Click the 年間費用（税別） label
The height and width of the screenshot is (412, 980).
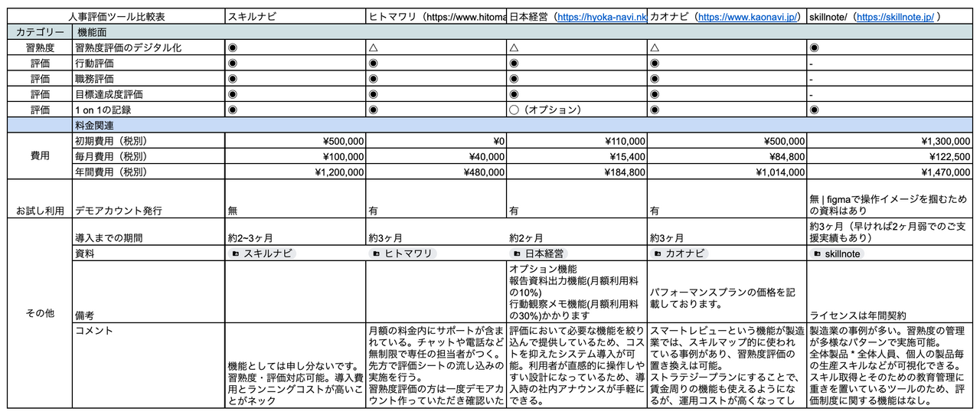pyautogui.click(x=149, y=172)
